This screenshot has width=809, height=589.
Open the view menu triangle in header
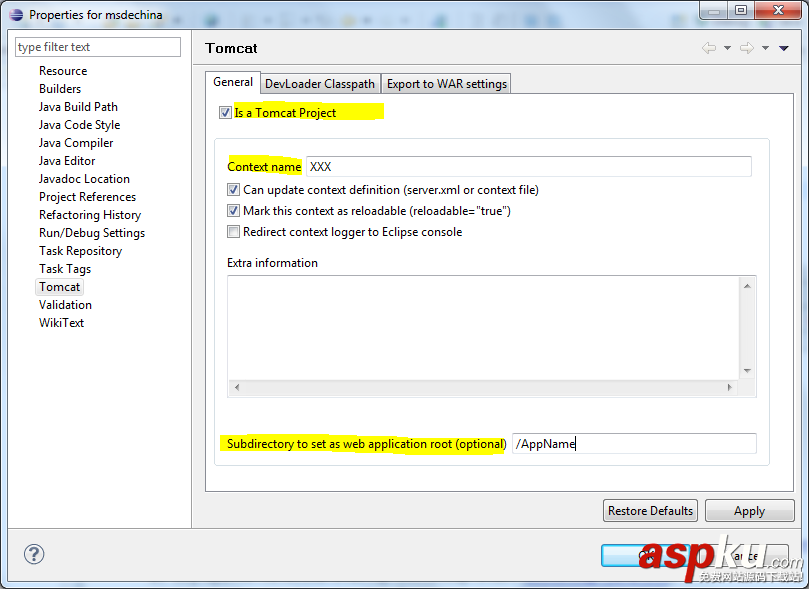tap(784, 48)
